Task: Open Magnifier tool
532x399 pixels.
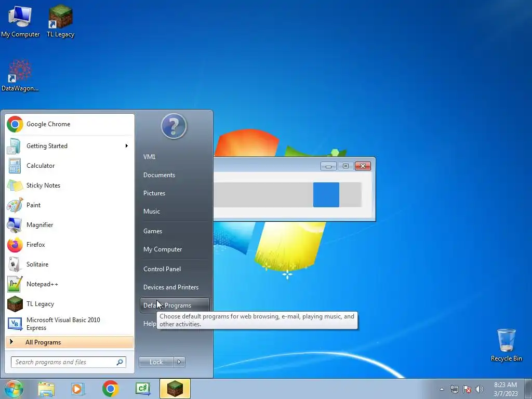Action: coord(70,224)
